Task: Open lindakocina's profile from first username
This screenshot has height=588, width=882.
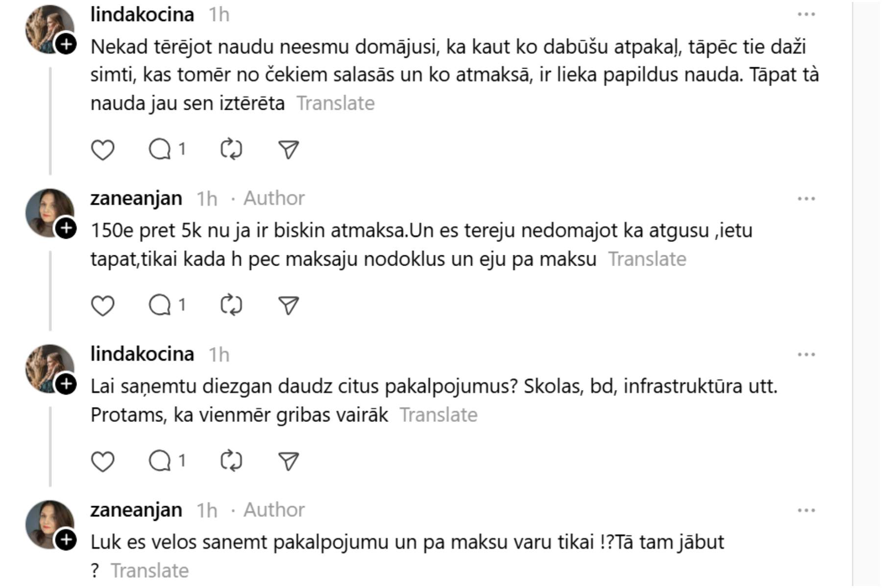Action: [x=142, y=15]
